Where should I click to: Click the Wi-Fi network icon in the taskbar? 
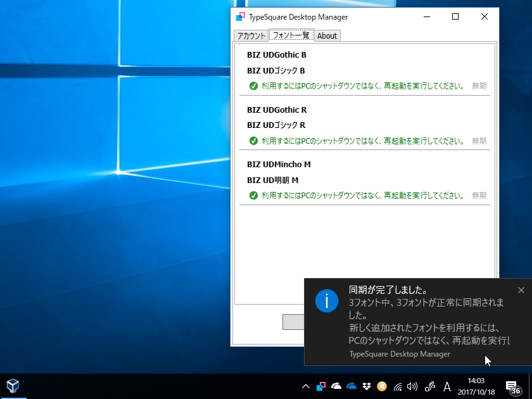pyautogui.click(x=398, y=386)
